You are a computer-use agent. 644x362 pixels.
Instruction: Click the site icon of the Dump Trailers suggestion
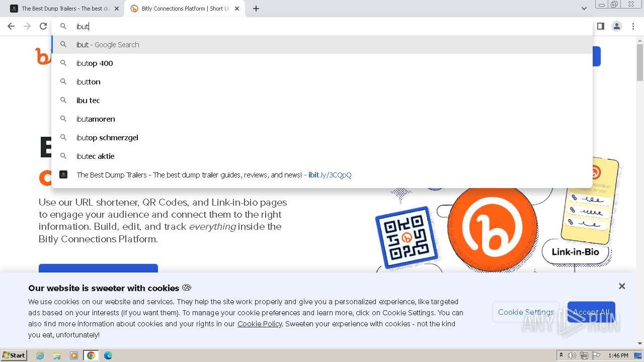(63, 174)
